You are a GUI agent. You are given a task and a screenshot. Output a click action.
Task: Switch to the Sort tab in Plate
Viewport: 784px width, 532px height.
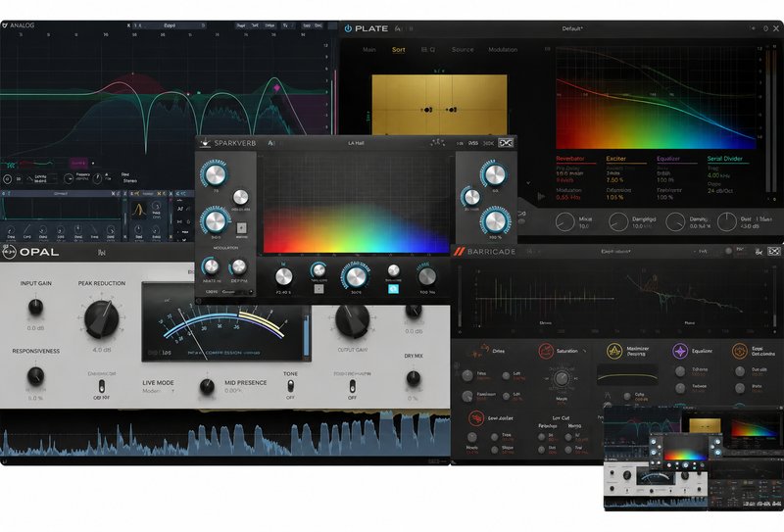pyautogui.click(x=399, y=50)
